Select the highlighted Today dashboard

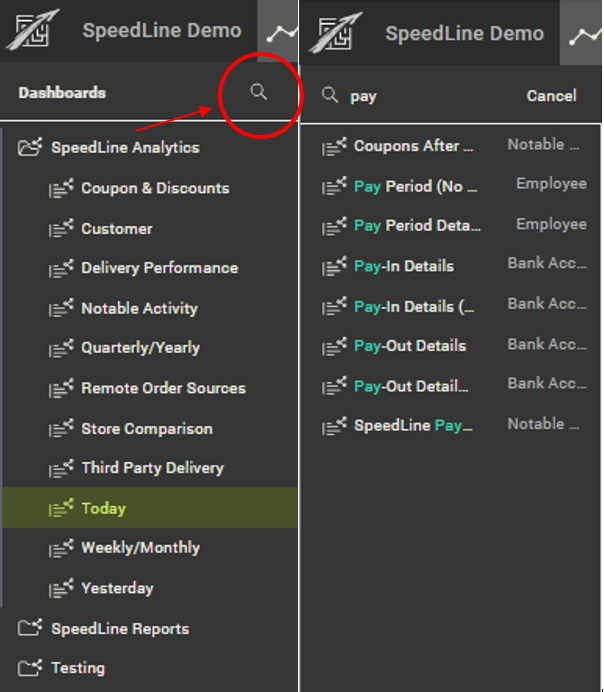150,508
